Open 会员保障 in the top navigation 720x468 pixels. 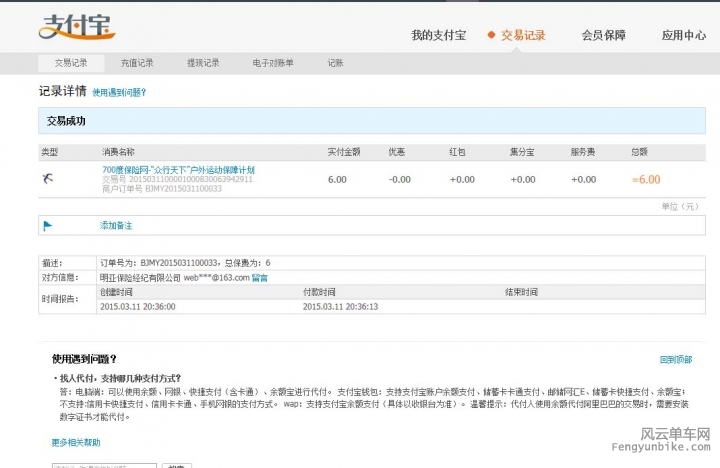[603, 35]
